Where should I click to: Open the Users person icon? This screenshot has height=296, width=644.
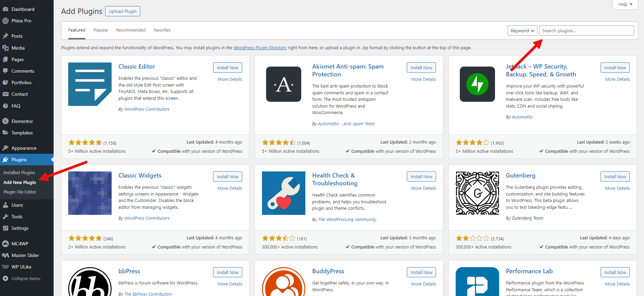(5, 205)
